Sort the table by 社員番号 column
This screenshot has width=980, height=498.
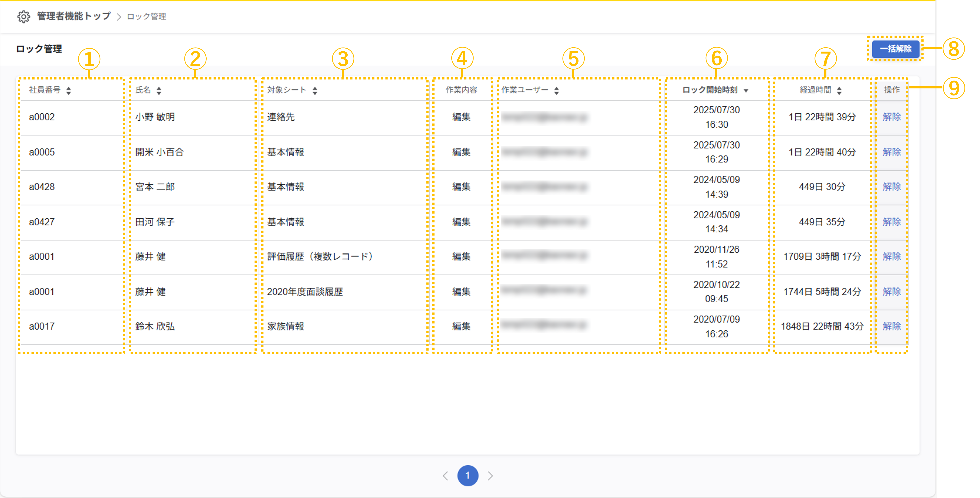68,91
